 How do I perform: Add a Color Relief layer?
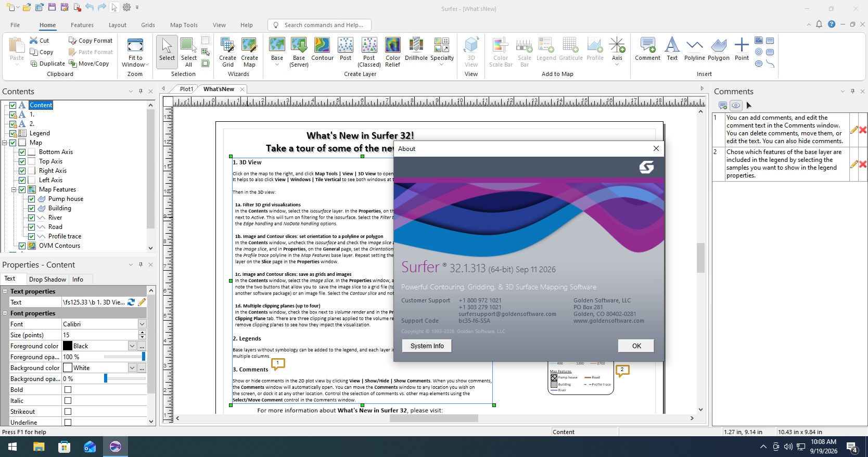pos(392,52)
